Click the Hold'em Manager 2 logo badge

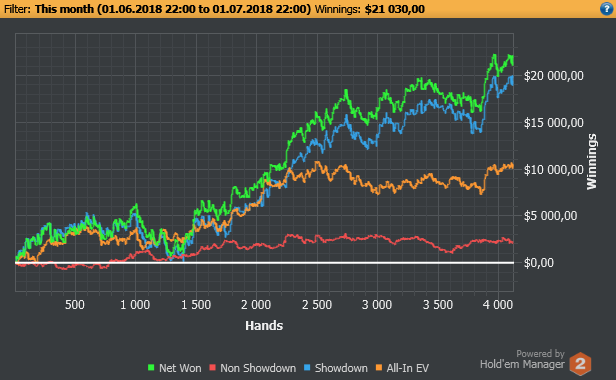point(581,363)
